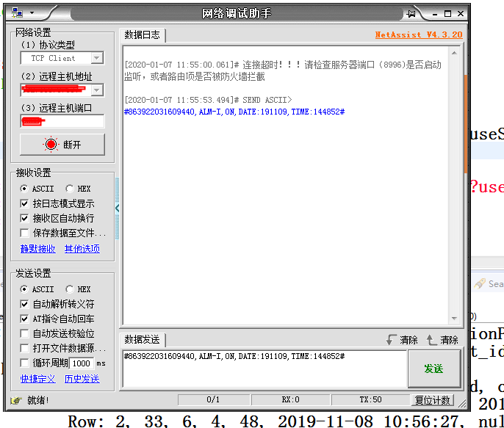Click the red connection status indicator icon
This screenshot has height=428, width=504.
(x=51, y=145)
